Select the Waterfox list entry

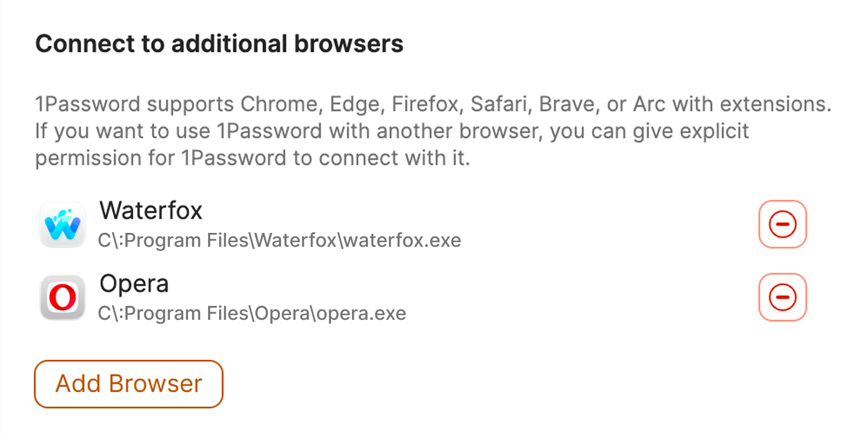tap(232, 224)
